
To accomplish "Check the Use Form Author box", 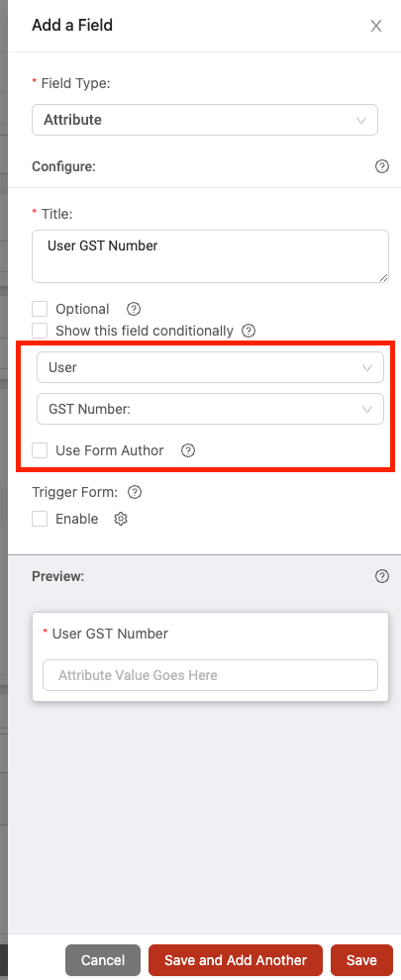I will click(x=40, y=450).
